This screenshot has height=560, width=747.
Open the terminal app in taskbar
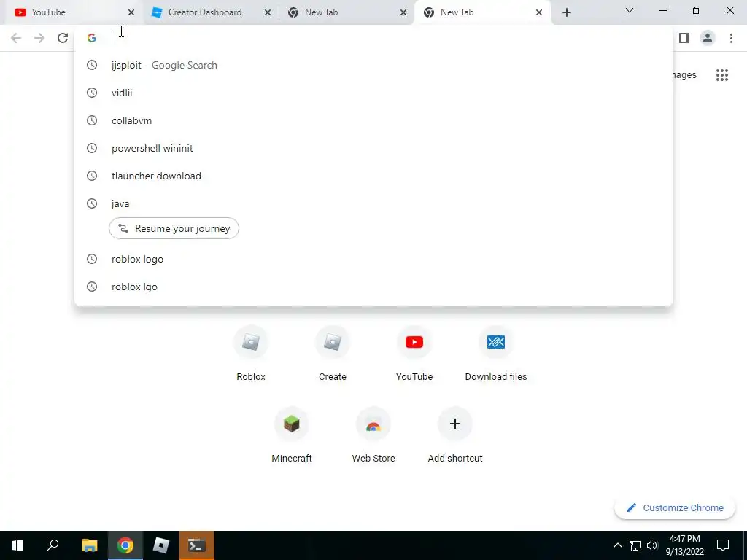pos(197,545)
